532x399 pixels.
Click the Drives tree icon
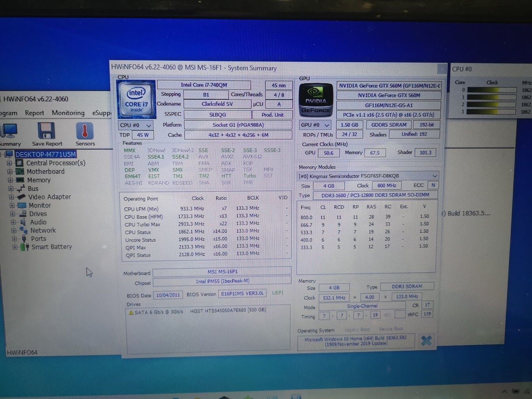pos(23,214)
